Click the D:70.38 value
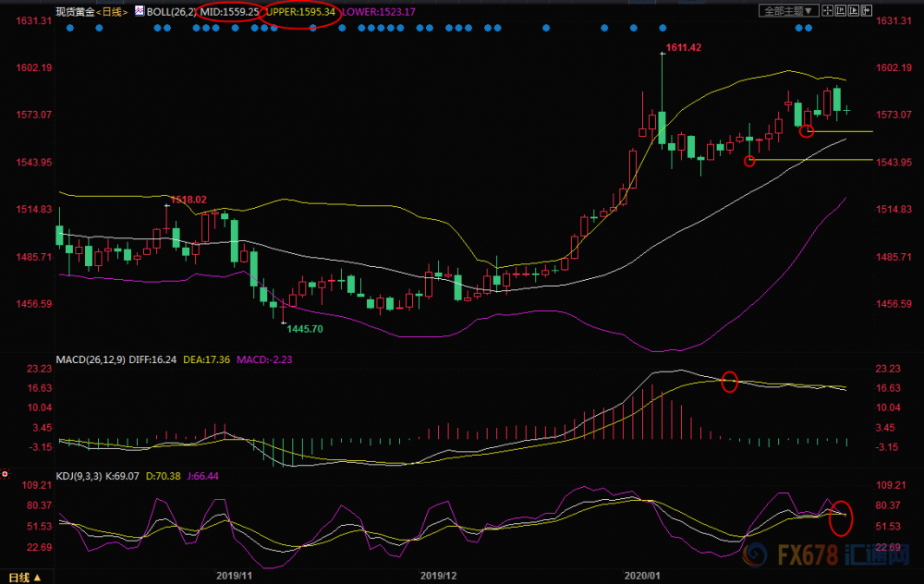The image size is (924, 584). (164, 476)
